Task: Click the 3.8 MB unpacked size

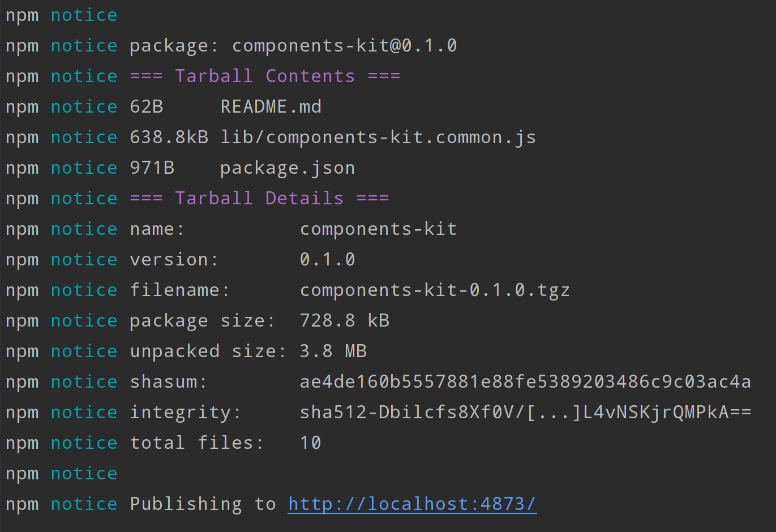Action: (x=333, y=351)
